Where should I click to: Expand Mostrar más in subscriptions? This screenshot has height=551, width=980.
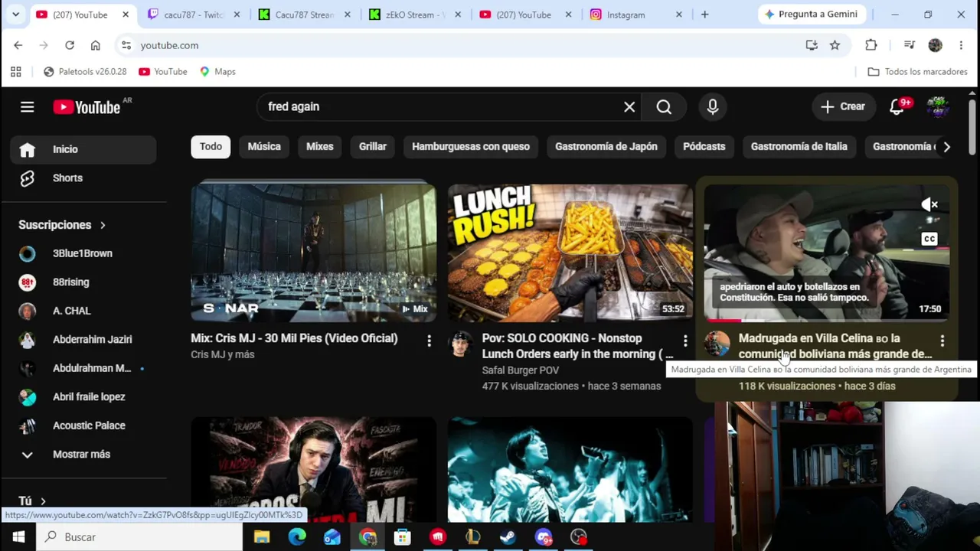(x=84, y=455)
